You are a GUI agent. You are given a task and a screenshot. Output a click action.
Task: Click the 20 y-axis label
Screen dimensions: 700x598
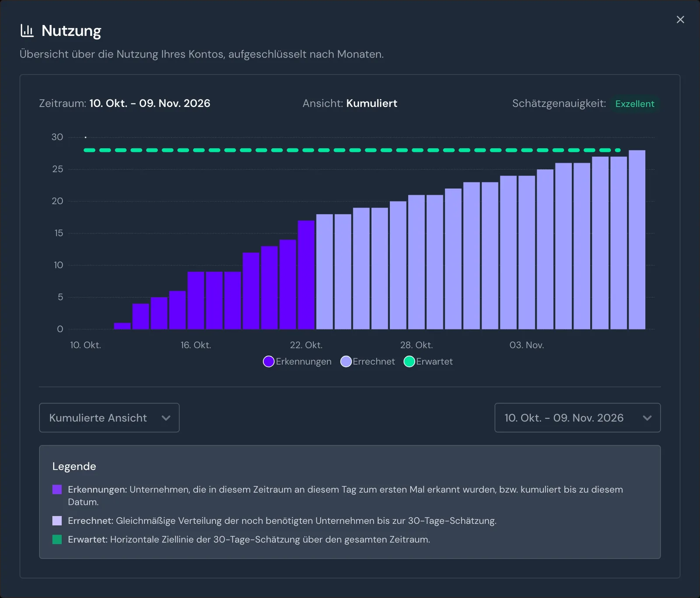point(57,201)
